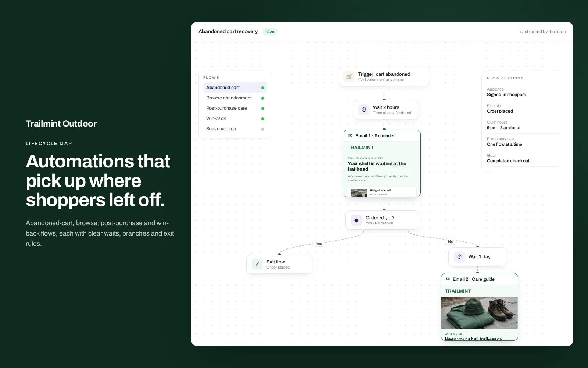Click the envelope icon on Email 1 Reminder
The width and height of the screenshot is (588, 368).
350,136
